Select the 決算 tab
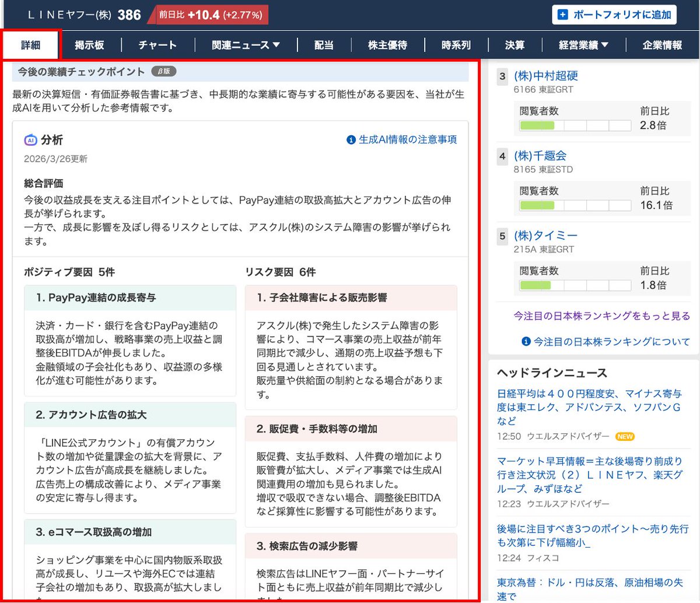 tap(516, 44)
